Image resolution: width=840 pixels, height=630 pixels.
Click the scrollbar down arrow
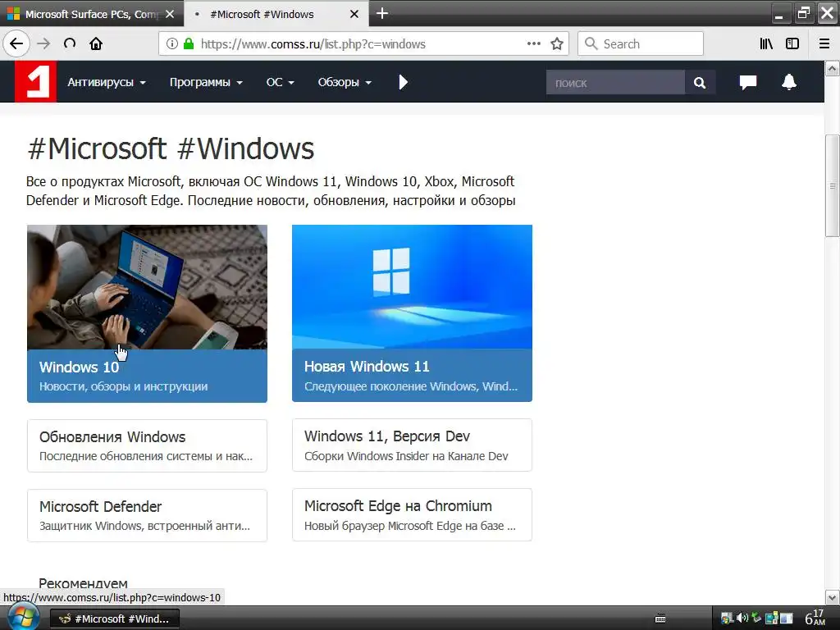click(x=832, y=597)
